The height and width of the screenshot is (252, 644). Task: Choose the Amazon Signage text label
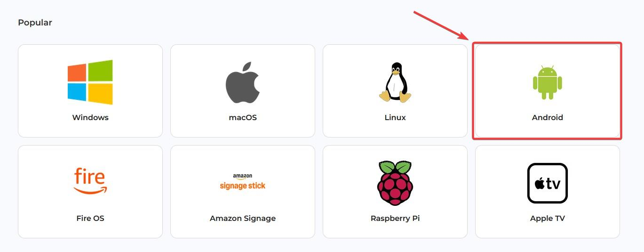pyautogui.click(x=243, y=219)
